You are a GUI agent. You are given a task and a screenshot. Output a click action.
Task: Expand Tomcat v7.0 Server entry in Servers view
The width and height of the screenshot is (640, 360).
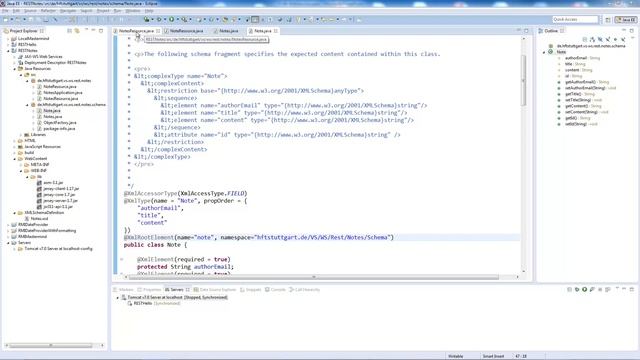pos(118,298)
